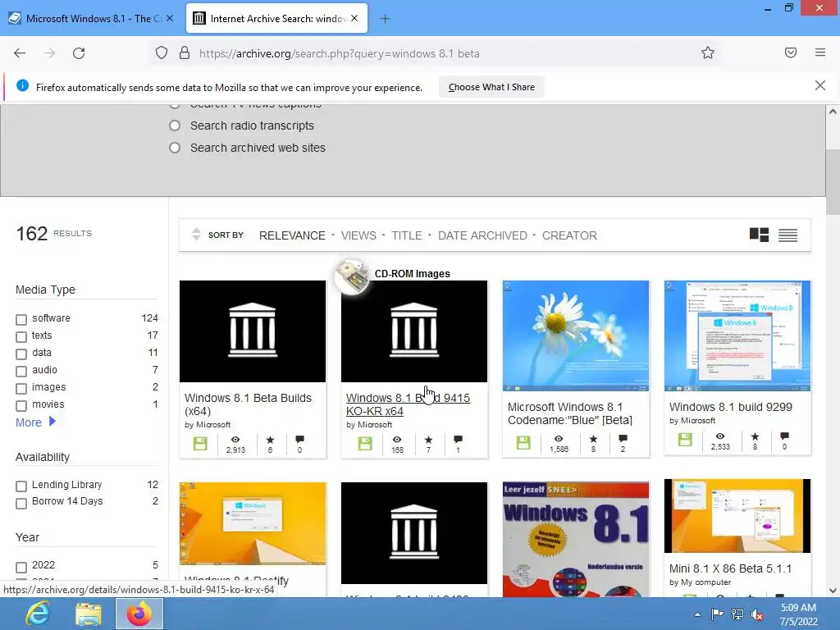Open Windows 8.1 build 9299 link
Screen dimensions: 840x630
pos(730,407)
